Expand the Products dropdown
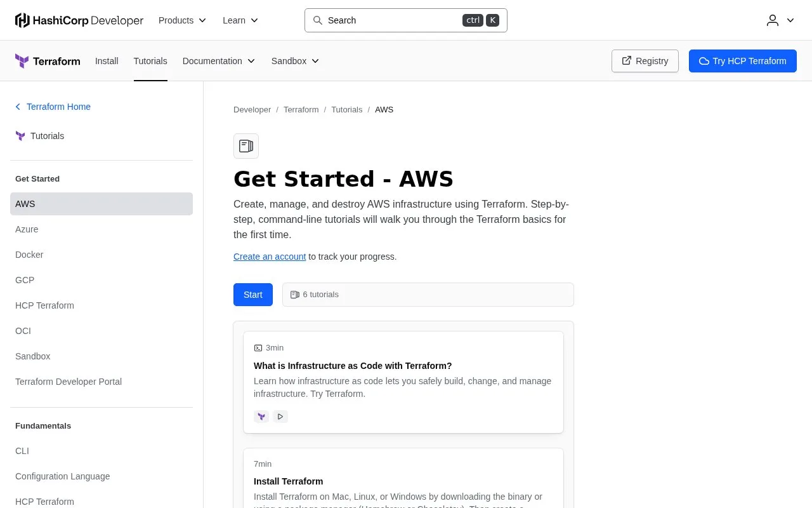812x508 pixels. click(183, 20)
